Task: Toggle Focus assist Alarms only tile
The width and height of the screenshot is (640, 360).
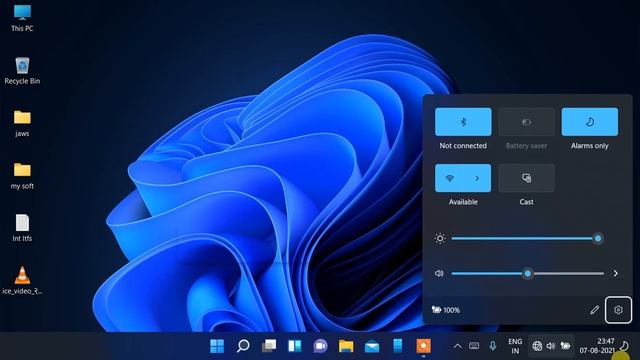Action: [x=589, y=122]
